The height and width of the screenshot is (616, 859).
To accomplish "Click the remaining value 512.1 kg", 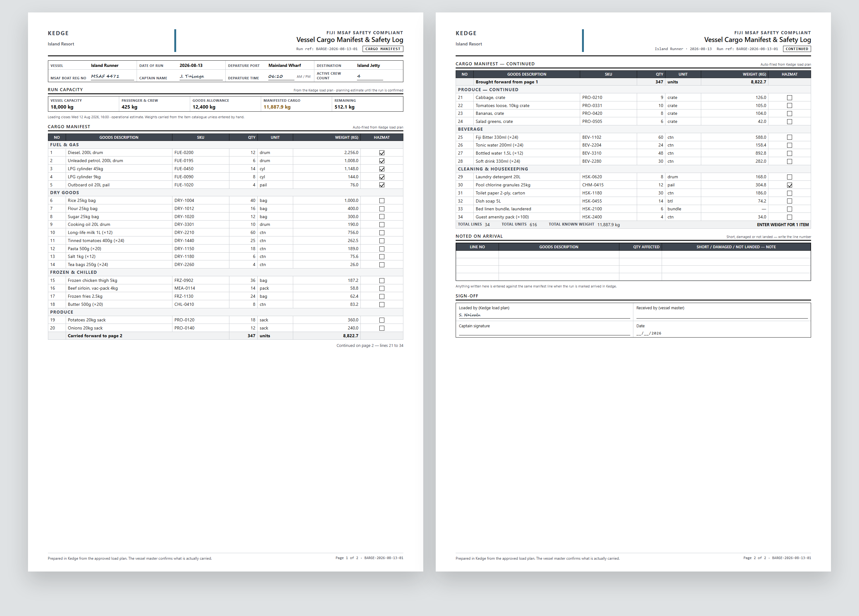I will tap(344, 107).
